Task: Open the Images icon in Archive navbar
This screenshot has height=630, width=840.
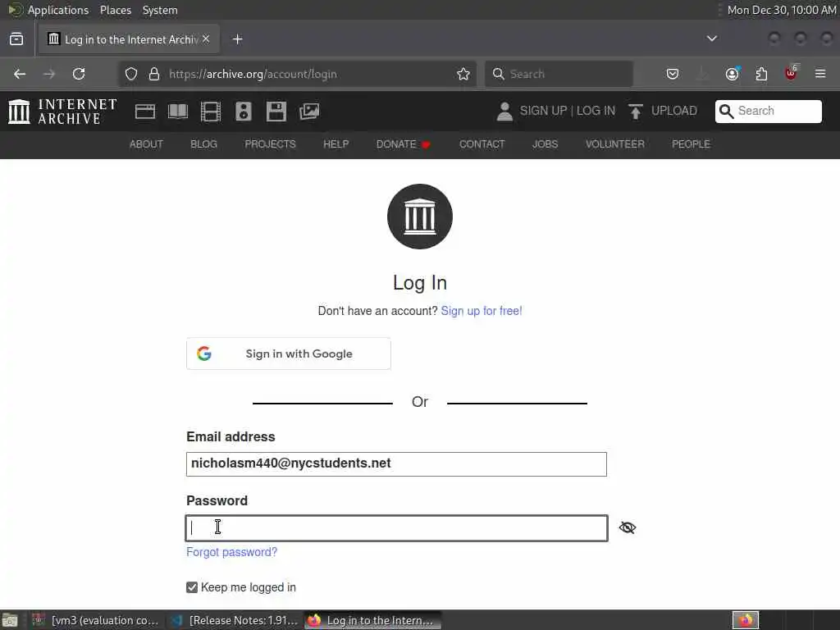Action: tap(309, 112)
